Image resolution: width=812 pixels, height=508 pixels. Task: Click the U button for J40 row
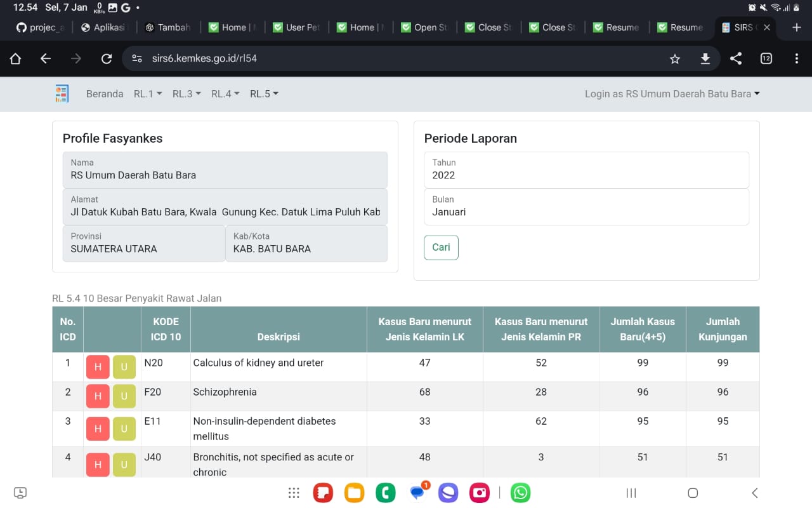tap(124, 465)
